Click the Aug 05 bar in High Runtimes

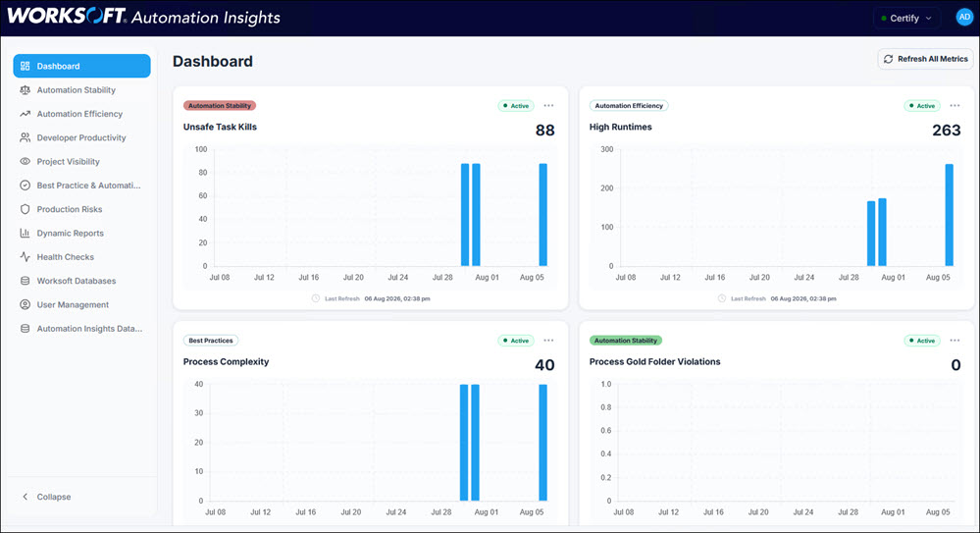point(949,215)
